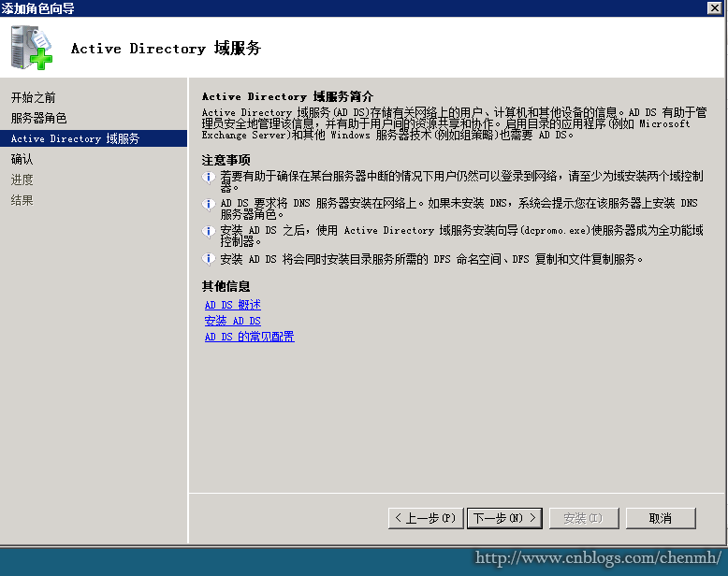Continue with 下一步(N) button
Image resolution: width=728 pixels, height=576 pixels.
(x=504, y=518)
